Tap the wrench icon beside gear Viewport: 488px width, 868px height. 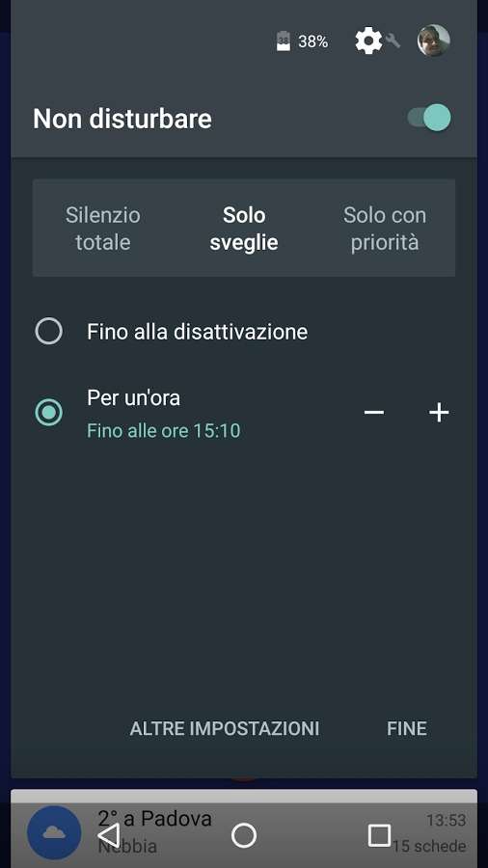coord(393,41)
